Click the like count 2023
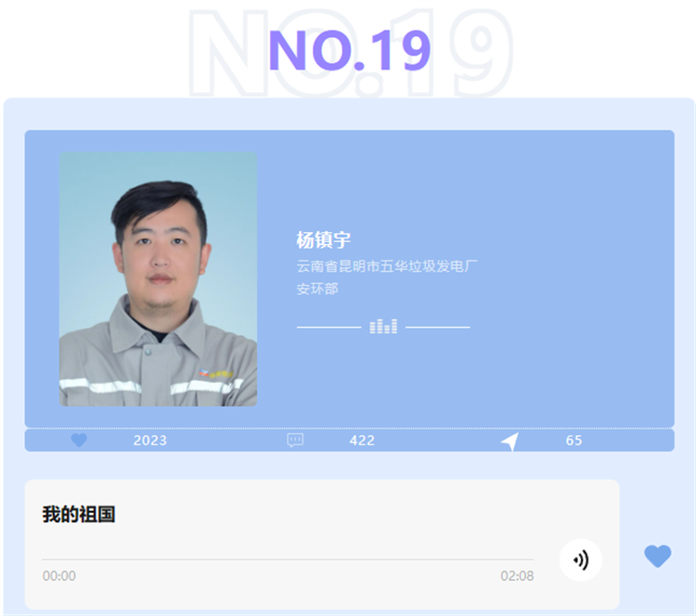This screenshot has height=616, width=696. point(150,441)
